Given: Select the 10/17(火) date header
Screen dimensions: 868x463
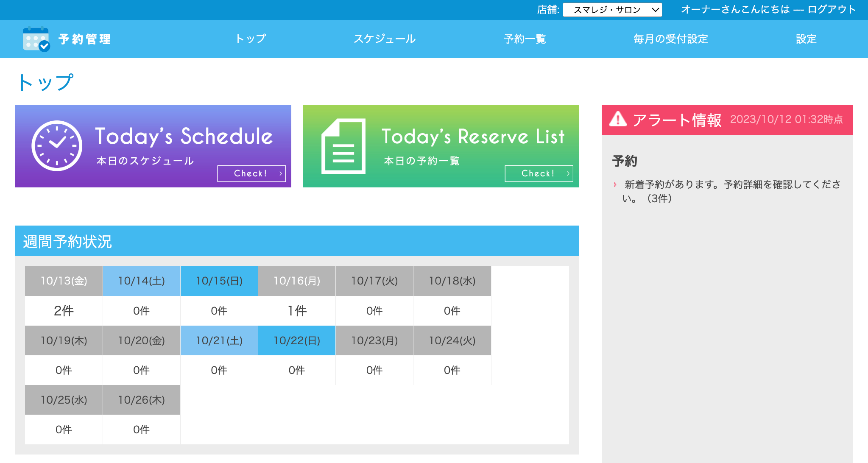Looking at the screenshot, I should click(x=374, y=281).
